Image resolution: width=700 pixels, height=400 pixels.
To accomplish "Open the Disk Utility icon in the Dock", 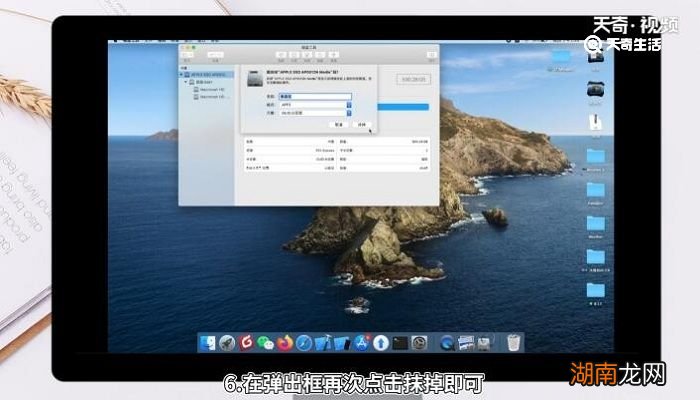I will tap(484, 343).
